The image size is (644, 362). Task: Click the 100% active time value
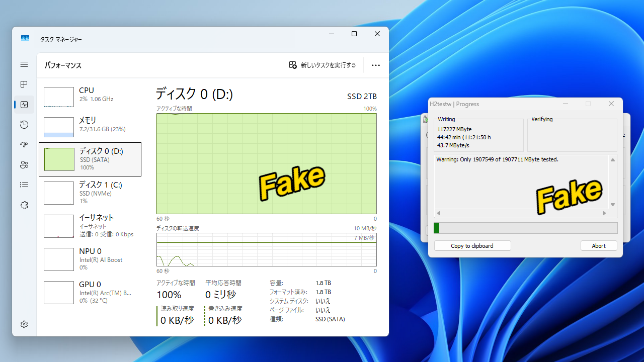pos(169,295)
